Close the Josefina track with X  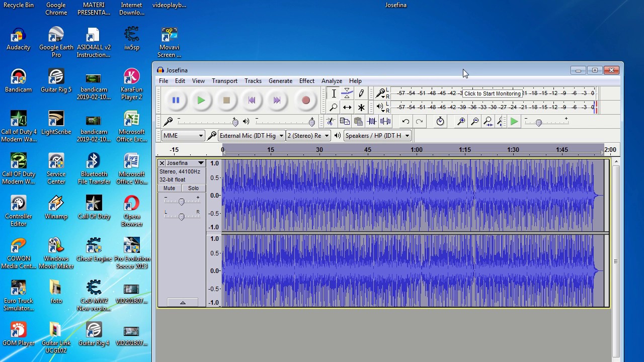click(162, 163)
